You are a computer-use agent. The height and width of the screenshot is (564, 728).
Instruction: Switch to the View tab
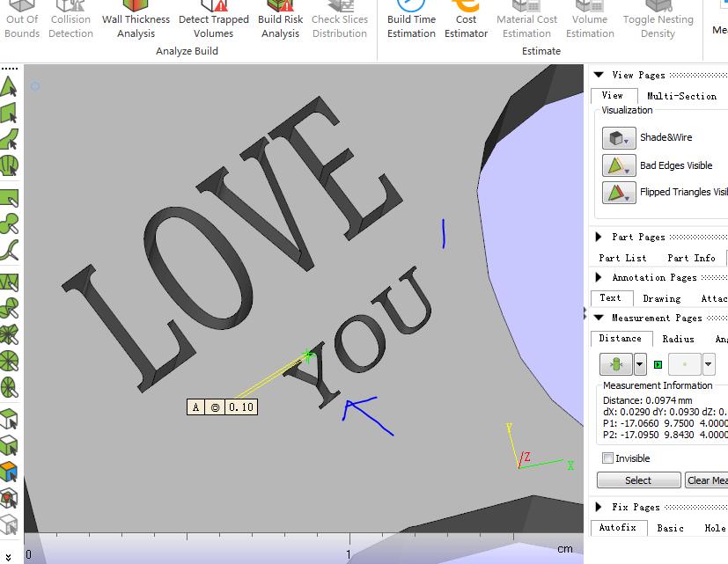612,96
